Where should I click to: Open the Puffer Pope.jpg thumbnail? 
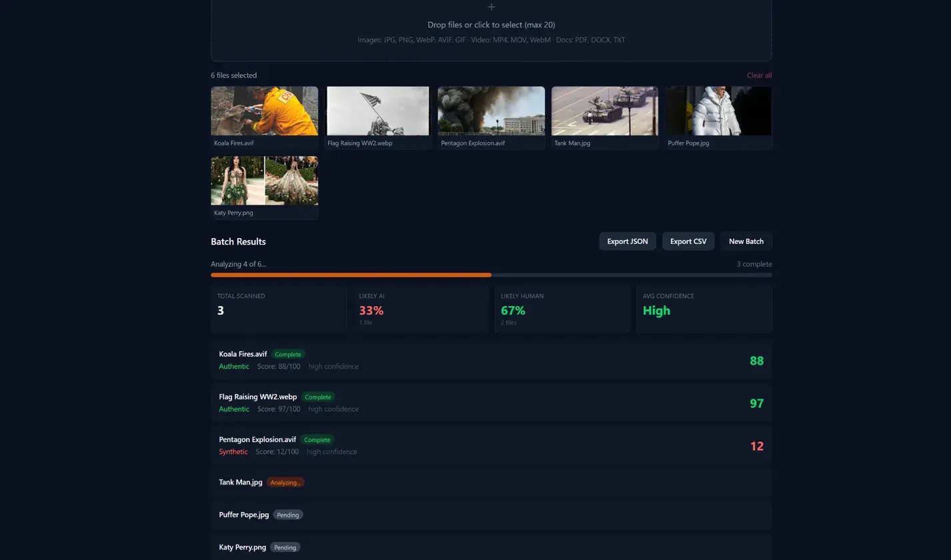pyautogui.click(x=718, y=118)
